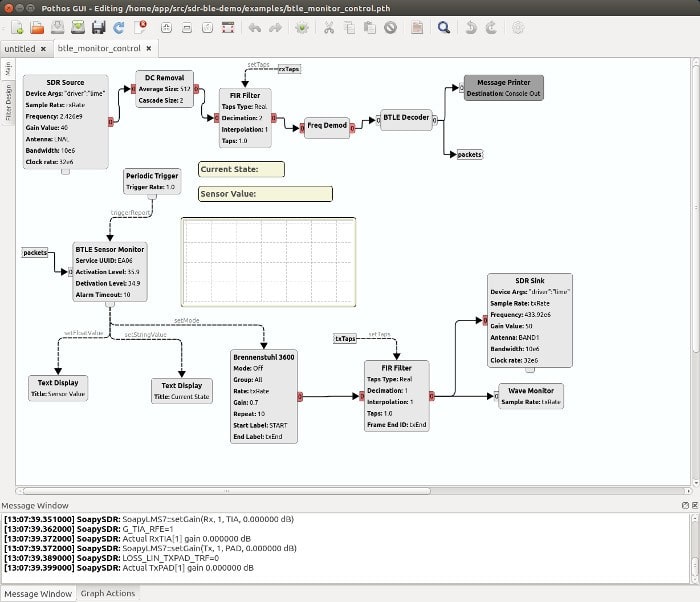Click SDR Source red output port
The width and height of the screenshot is (700, 602).
(111, 122)
